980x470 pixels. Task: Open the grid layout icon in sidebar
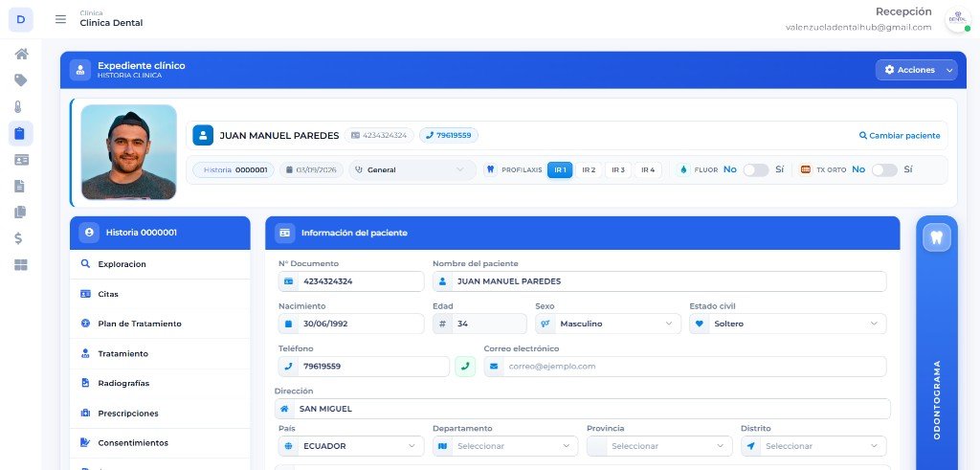[x=21, y=265]
